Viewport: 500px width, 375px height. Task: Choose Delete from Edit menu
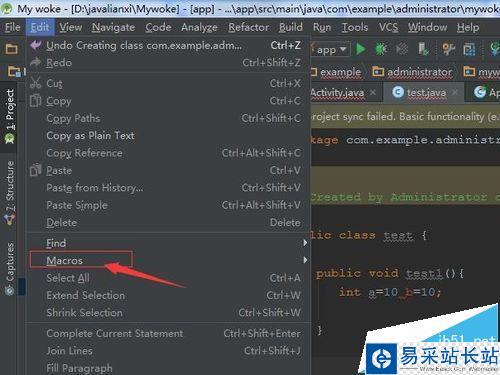tap(168, 222)
